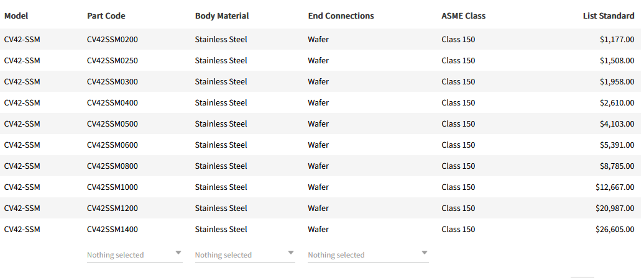Open the End Connections filter dropdown

[x=368, y=254]
